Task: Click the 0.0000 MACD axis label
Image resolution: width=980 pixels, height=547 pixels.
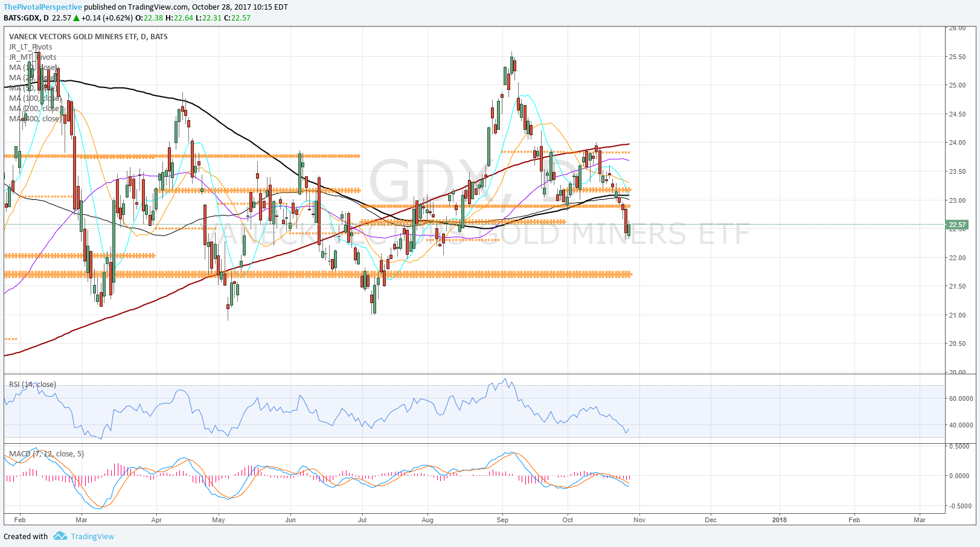Action: [959, 476]
